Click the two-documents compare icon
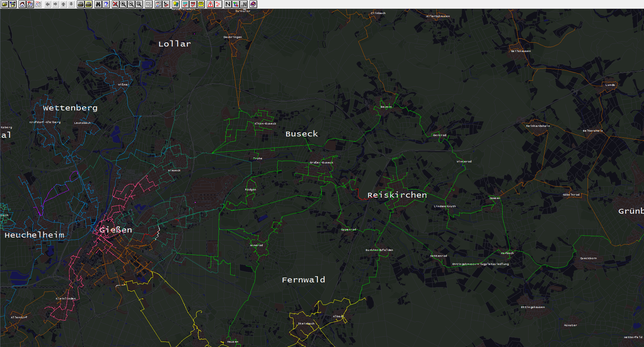The image size is (644, 347). tap(158, 4)
